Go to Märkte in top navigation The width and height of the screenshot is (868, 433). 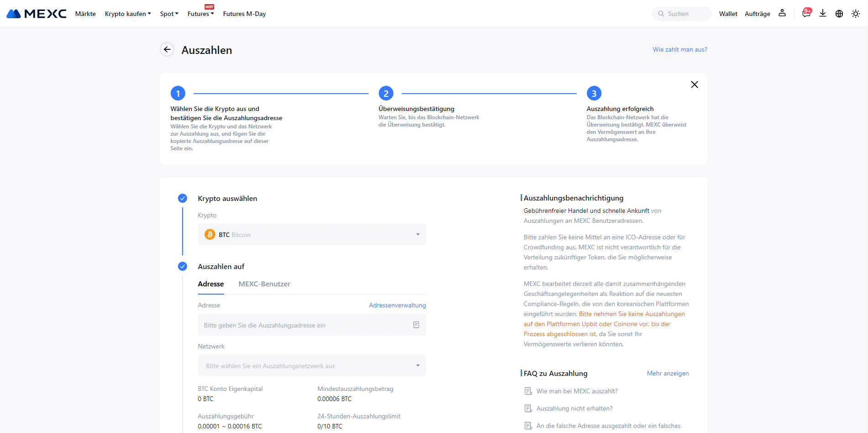85,14
